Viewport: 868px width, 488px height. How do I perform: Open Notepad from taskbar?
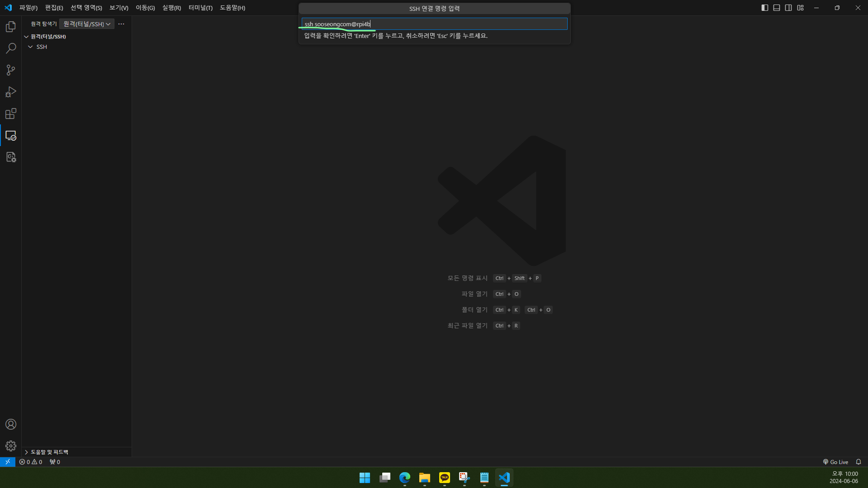tap(484, 478)
